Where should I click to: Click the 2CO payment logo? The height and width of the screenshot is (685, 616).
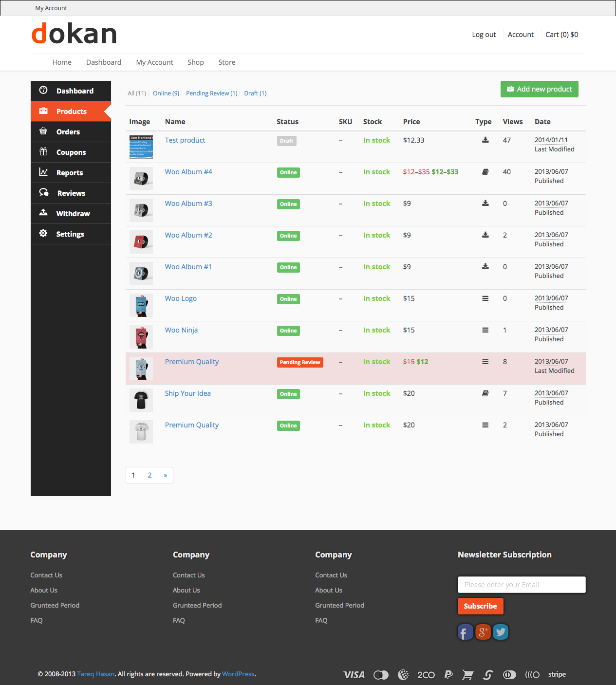pos(426,675)
